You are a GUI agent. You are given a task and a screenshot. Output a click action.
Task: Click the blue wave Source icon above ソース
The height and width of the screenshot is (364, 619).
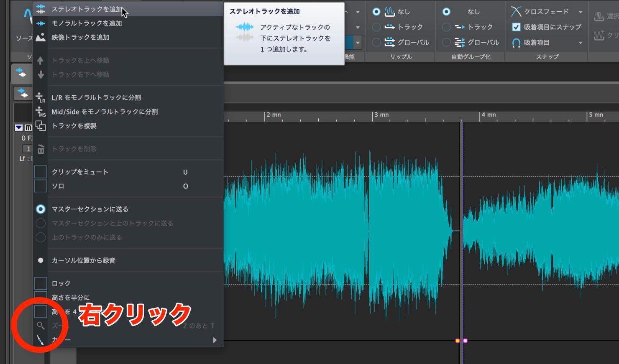point(28,17)
